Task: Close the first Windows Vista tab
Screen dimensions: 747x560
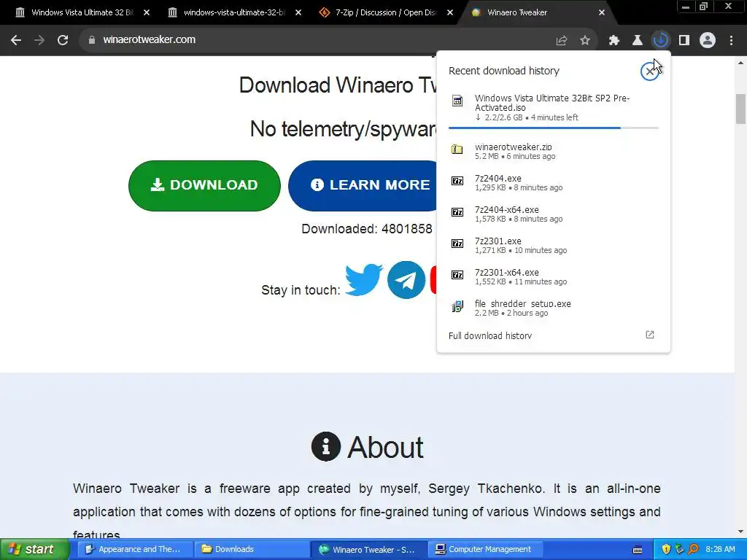Action: pyautogui.click(x=147, y=12)
